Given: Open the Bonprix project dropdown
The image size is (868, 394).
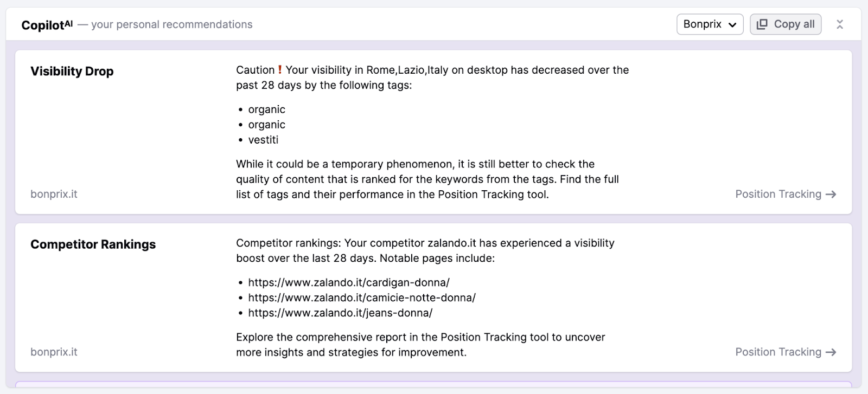Looking at the screenshot, I should pos(710,24).
